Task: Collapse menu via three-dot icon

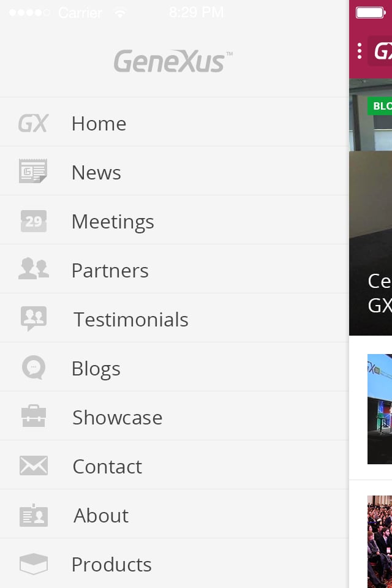Action: [360, 51]
